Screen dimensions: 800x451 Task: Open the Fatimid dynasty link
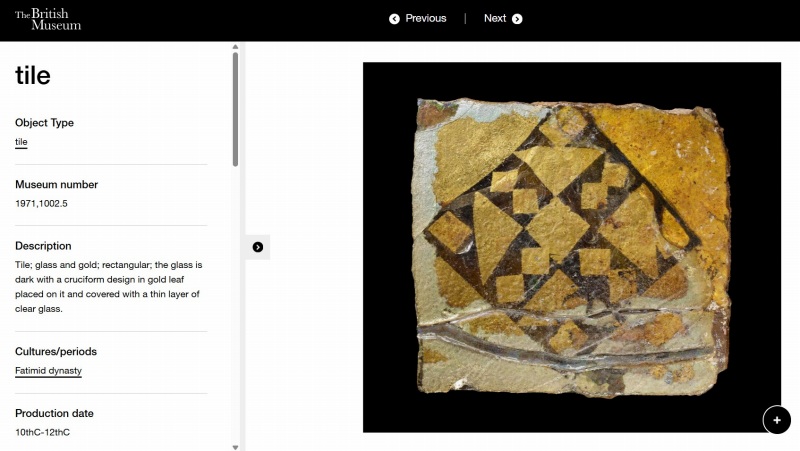pyautogui.click(x=48, y=371)
